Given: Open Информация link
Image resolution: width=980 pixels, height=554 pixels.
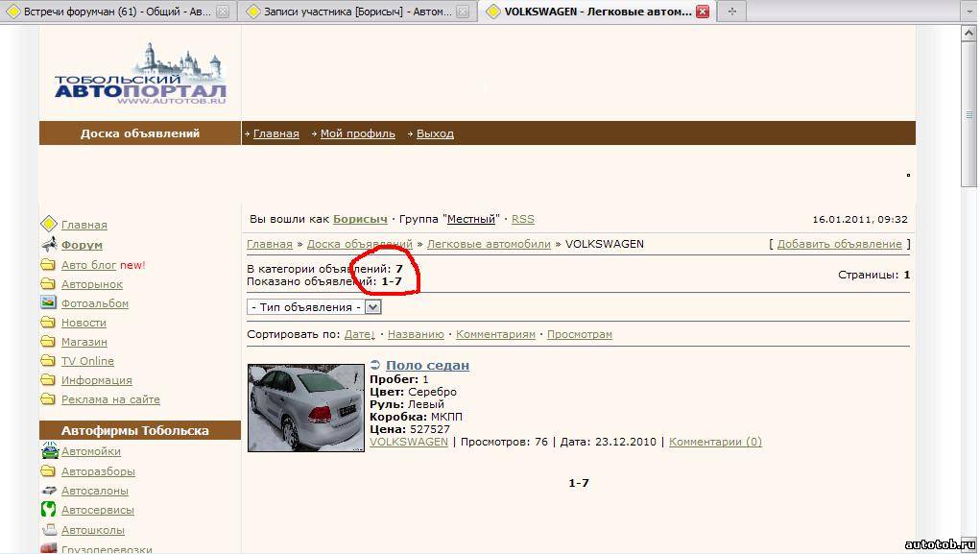Looking at the screenshot, I should [x=97, y=380].
